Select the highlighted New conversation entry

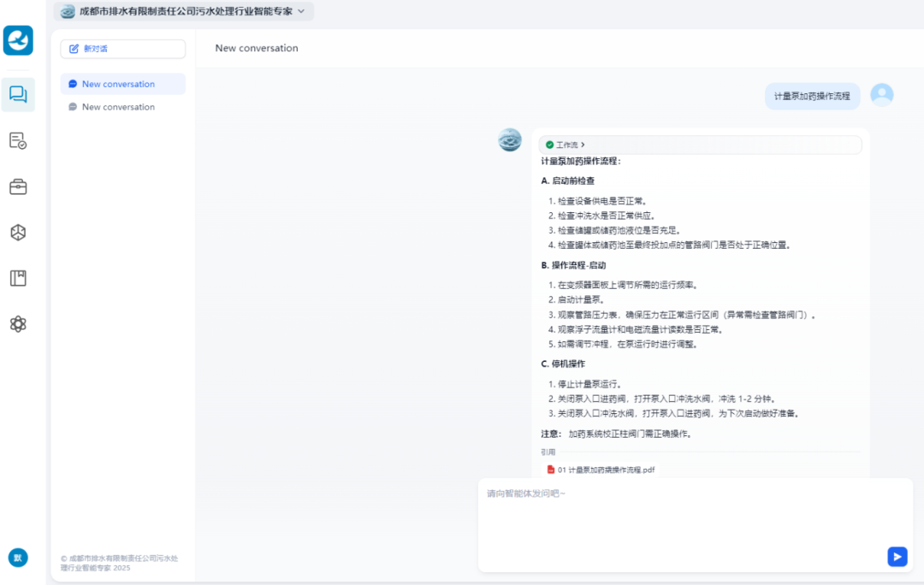[122, 84]
